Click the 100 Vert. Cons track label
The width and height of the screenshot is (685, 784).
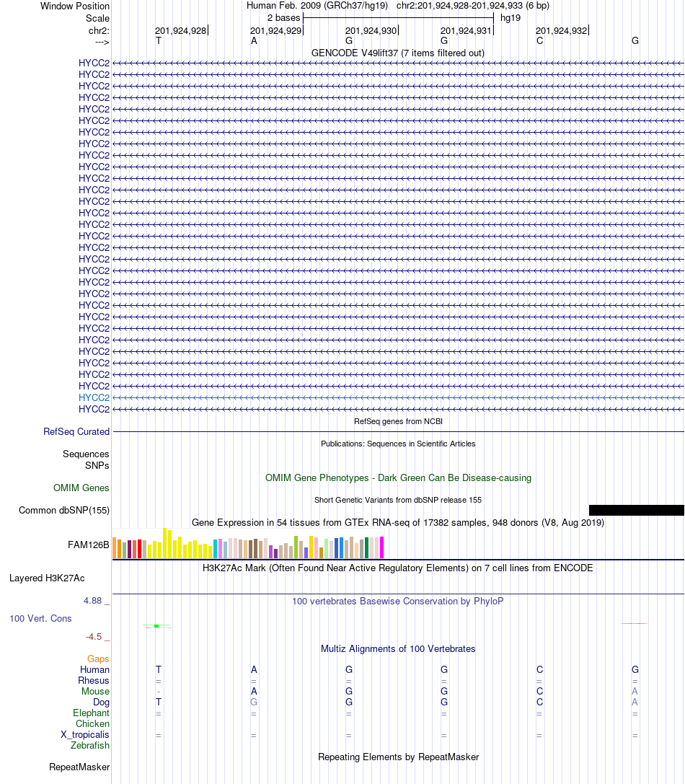(x=40, y=619)
